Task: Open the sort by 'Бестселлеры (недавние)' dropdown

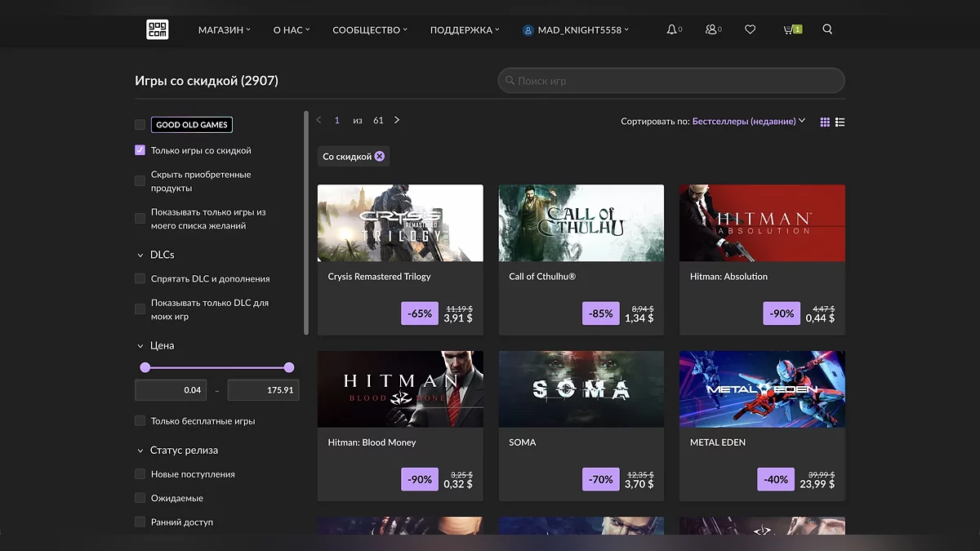Action: [748, 121]
